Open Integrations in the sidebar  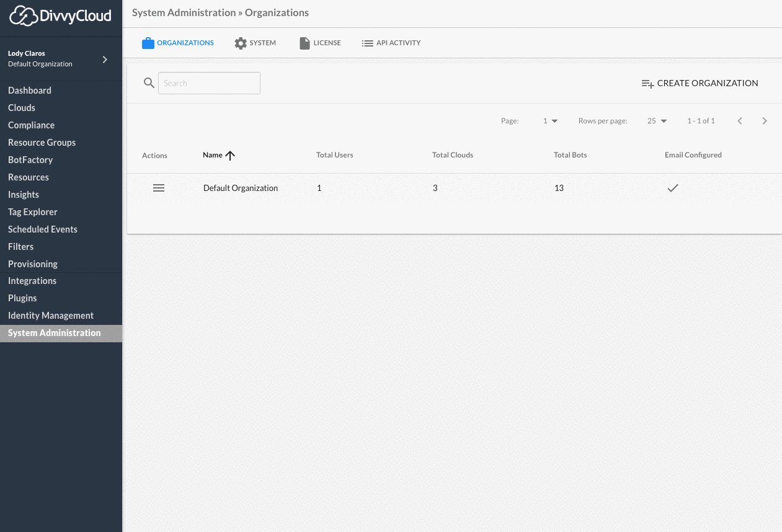point(32,281)
